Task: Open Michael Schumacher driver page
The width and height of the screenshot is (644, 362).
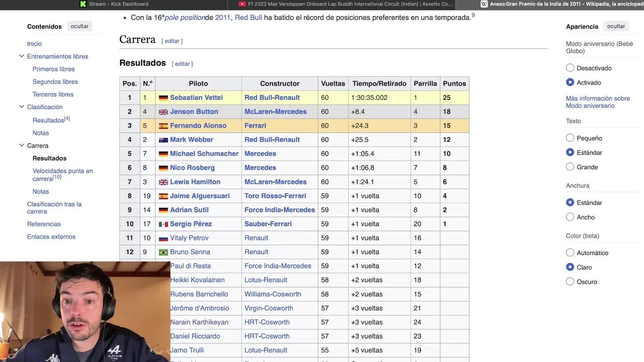Action: tap(204, 153)
